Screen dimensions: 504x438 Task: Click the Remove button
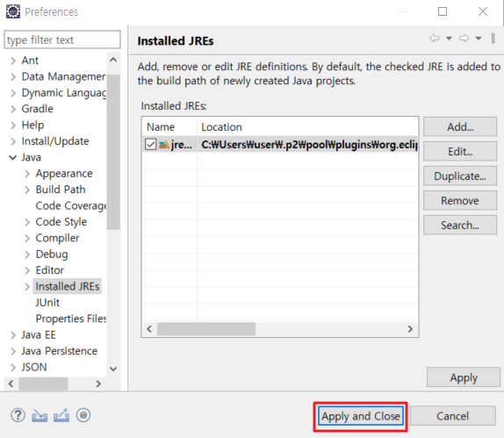(460, 200)
